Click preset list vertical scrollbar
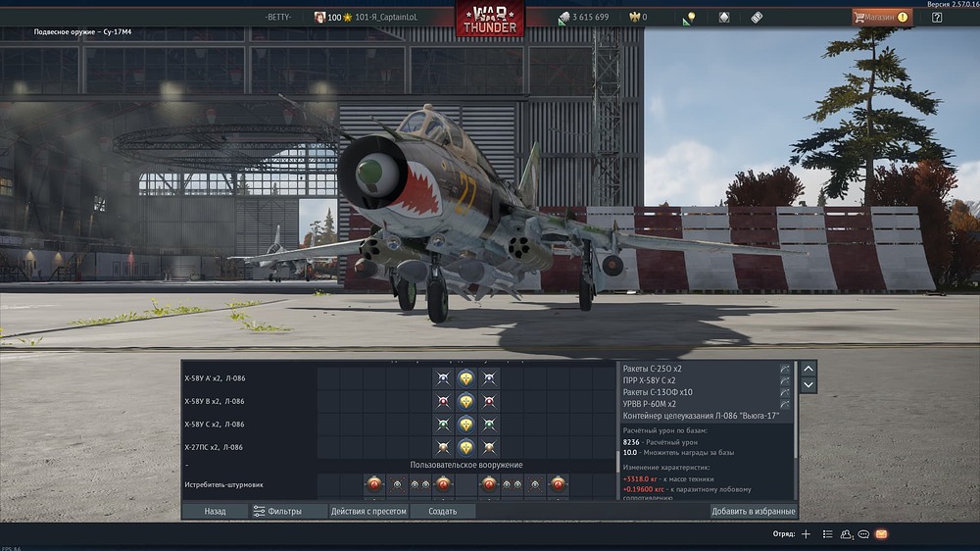This screenshot has height=551, width=980. click(617, 461)
